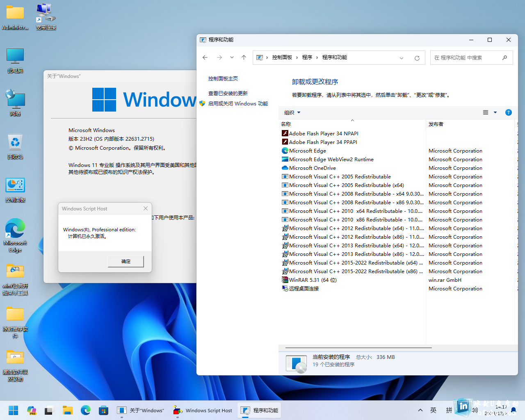
Task: Open File Explorer from the taskbar
Action: 68,410
